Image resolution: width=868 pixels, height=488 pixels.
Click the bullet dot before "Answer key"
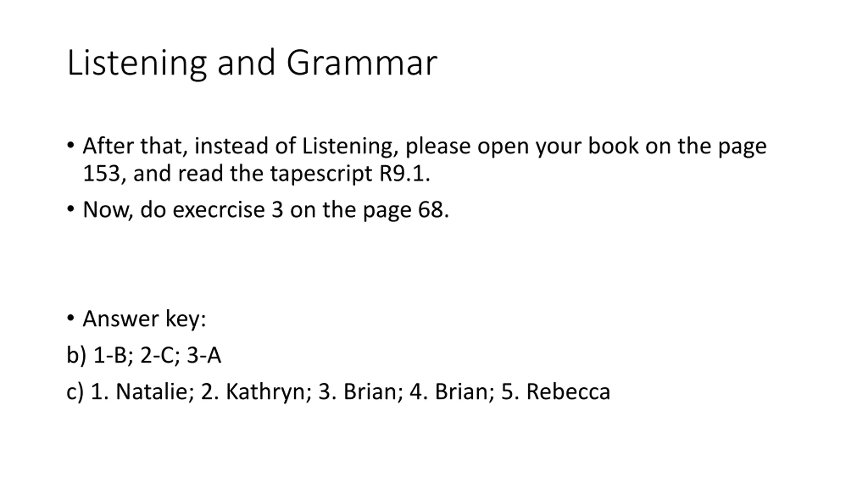tap(71, 318)
